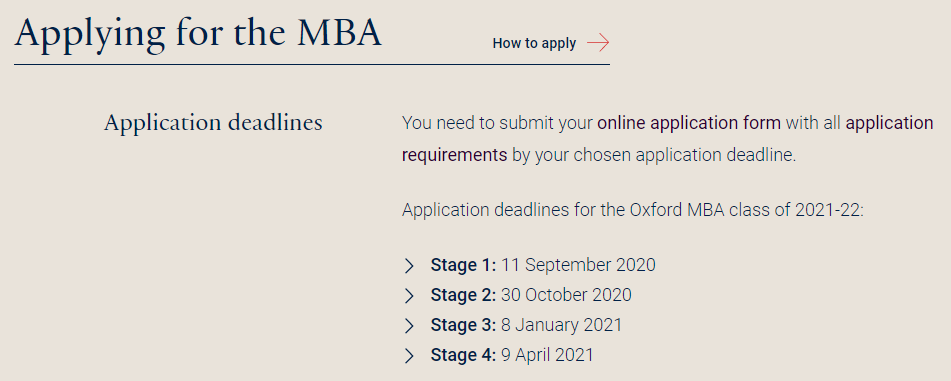Open the How to apply link
Screen dimensions: 951x381
coord(534,43)
